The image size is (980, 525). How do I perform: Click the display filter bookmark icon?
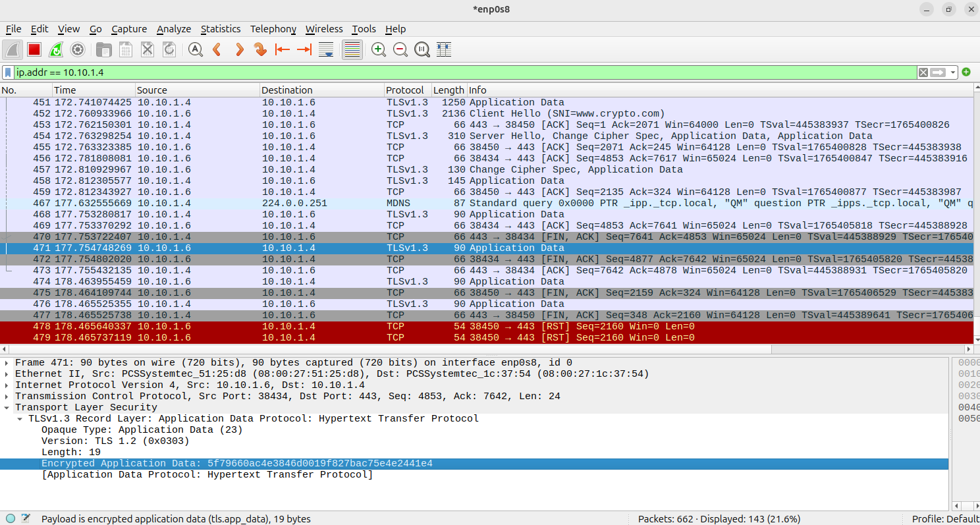(7, 72)
